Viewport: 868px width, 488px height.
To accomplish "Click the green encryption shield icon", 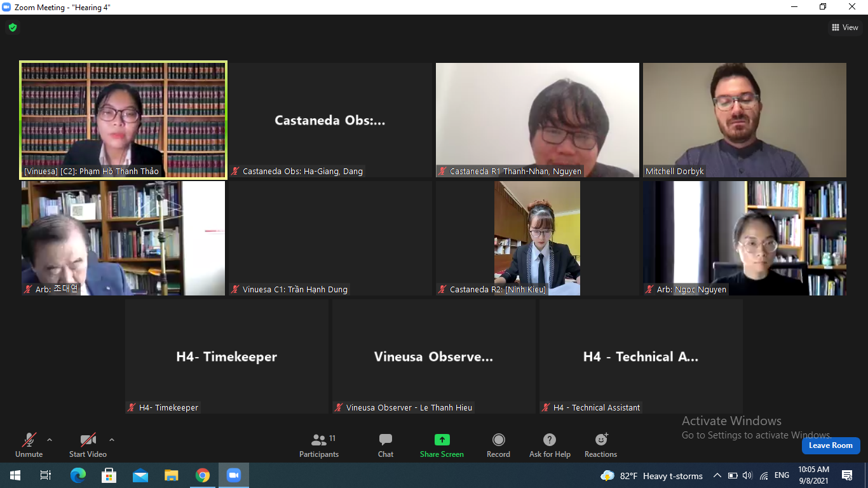I will coord(12,27).
